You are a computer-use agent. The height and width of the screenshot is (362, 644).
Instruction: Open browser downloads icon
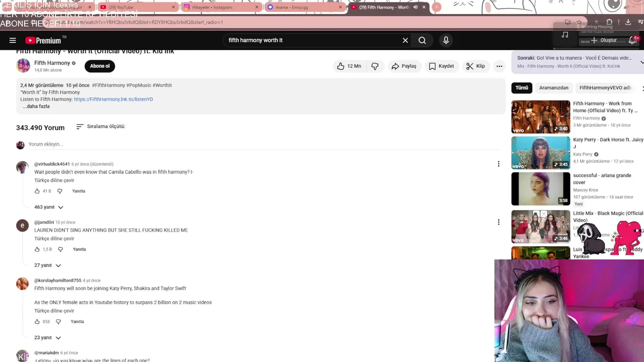(x=628, y=22)
